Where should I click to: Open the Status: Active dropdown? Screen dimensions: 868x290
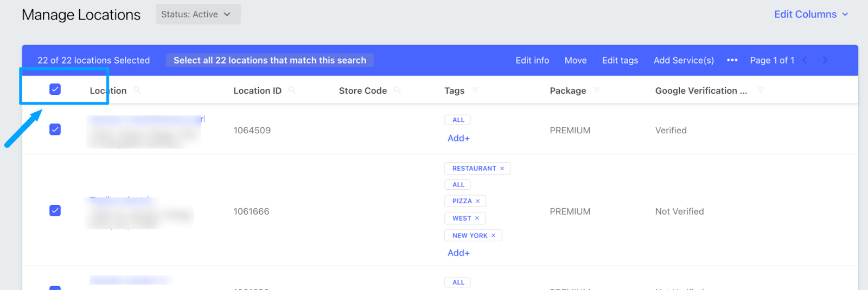(198, 15)
